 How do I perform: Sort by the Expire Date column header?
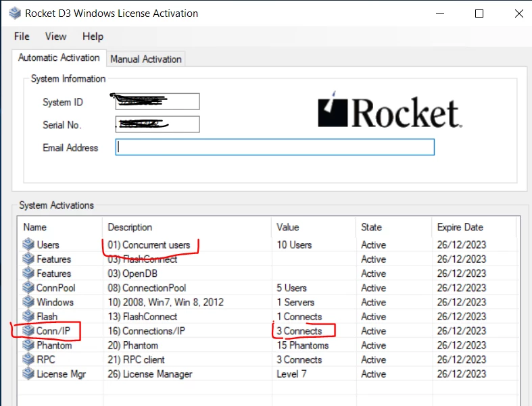(x=474, y=227)
